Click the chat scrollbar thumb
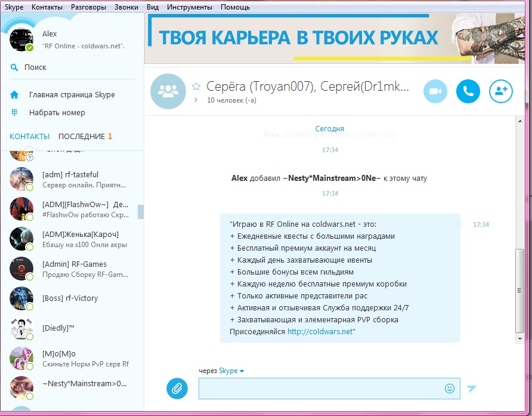The height and width of the screenshot is (416, 532). click(x=520, y=291)
